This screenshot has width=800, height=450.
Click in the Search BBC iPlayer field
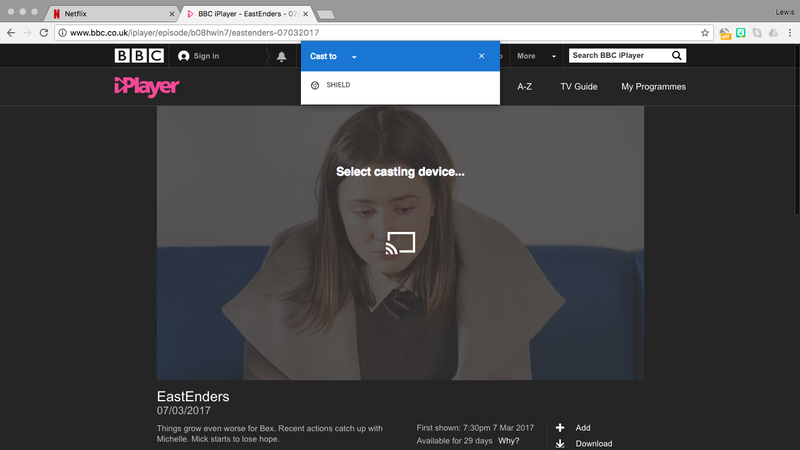coord(620,55)
